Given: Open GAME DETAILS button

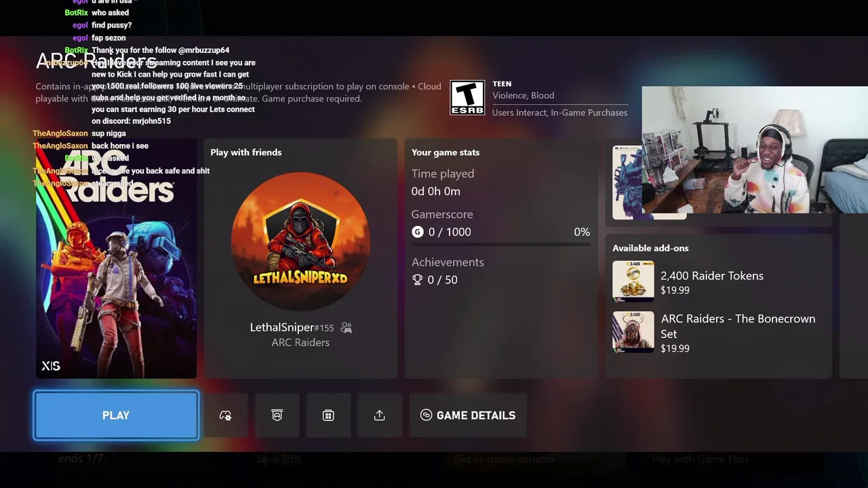Looking at the screenshot, I should pyautogui.click(x=468, y=415).
